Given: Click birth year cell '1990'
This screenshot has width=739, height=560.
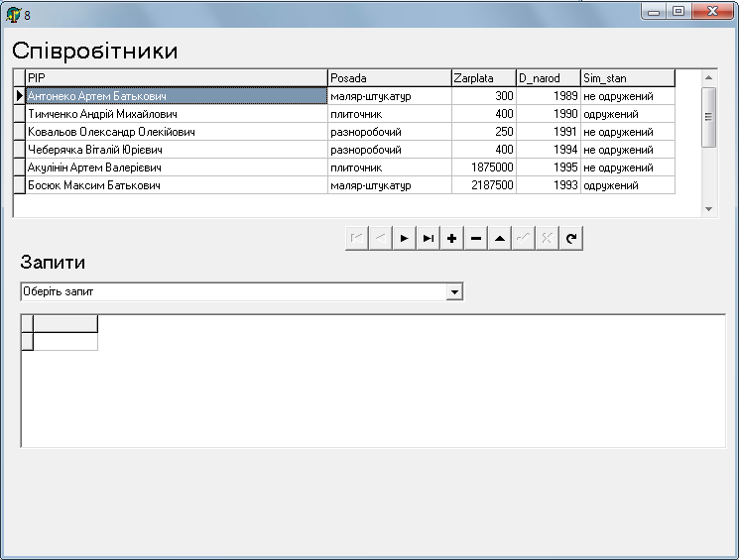Looking at the screenshot, I should tap(549, 114).
